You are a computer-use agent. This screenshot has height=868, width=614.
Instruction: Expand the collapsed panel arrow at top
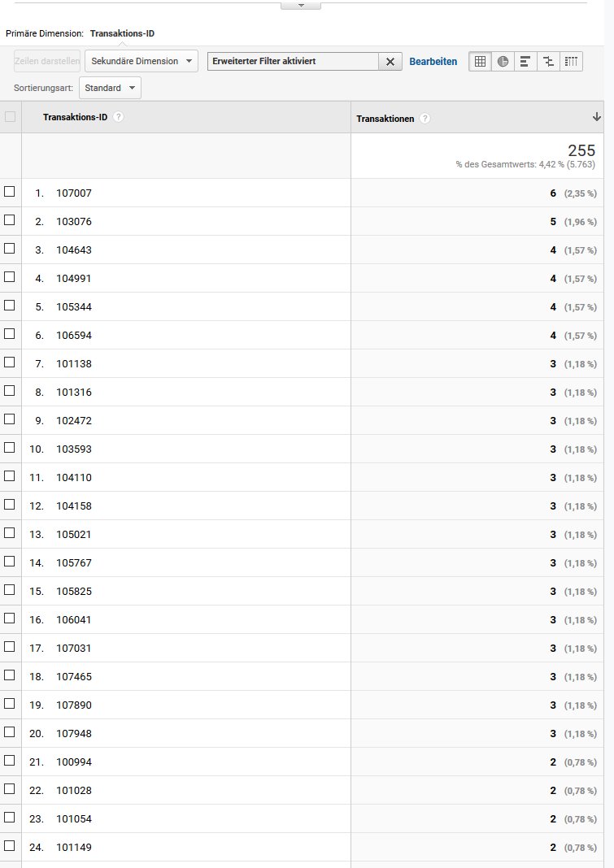(301, 5)
